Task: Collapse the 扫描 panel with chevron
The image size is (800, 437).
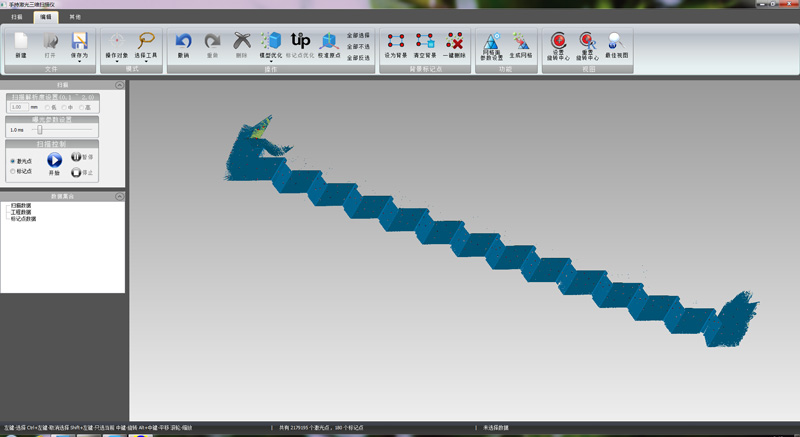Action: tap(119, 86)
